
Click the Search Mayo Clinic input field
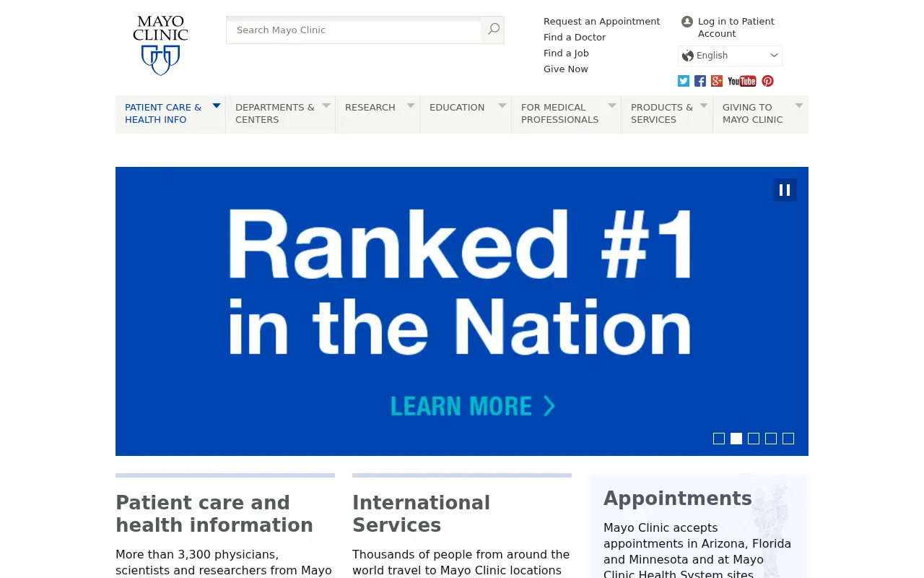pyautogui.click(x=354, y=30)
